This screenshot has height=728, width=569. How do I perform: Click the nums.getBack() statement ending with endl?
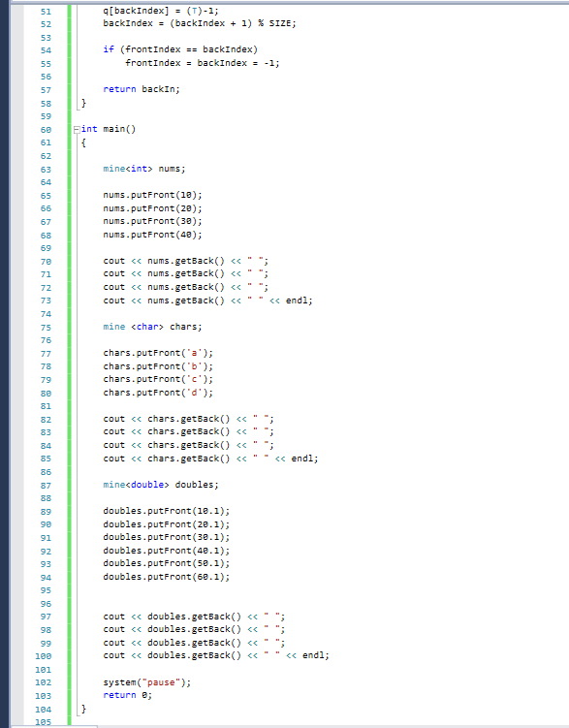(207, 301)
